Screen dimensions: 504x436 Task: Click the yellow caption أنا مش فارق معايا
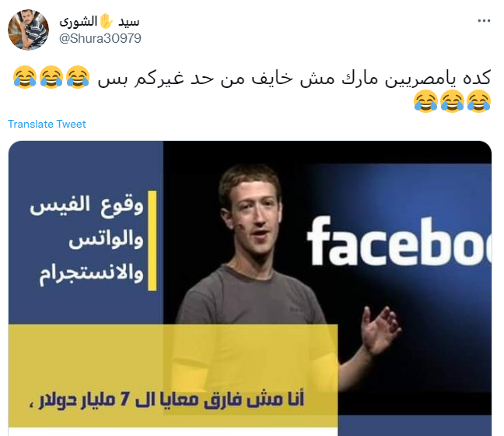click(x=166, y=399)
